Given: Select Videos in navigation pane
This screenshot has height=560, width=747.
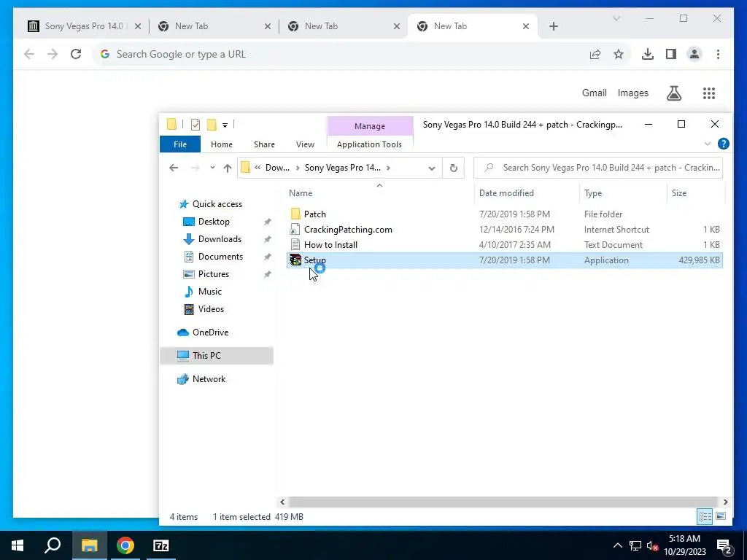Looking at the screenshot, I should pos(211,309).
